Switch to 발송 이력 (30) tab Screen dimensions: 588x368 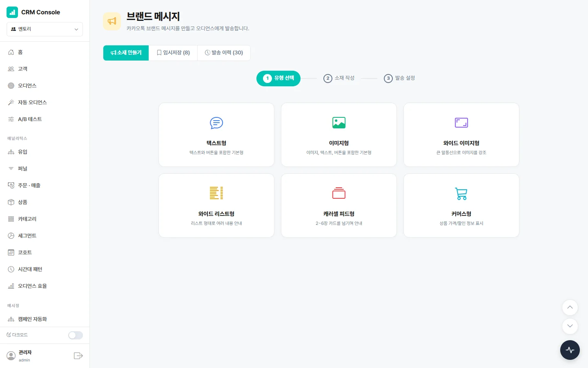click(x=224, y=53)
